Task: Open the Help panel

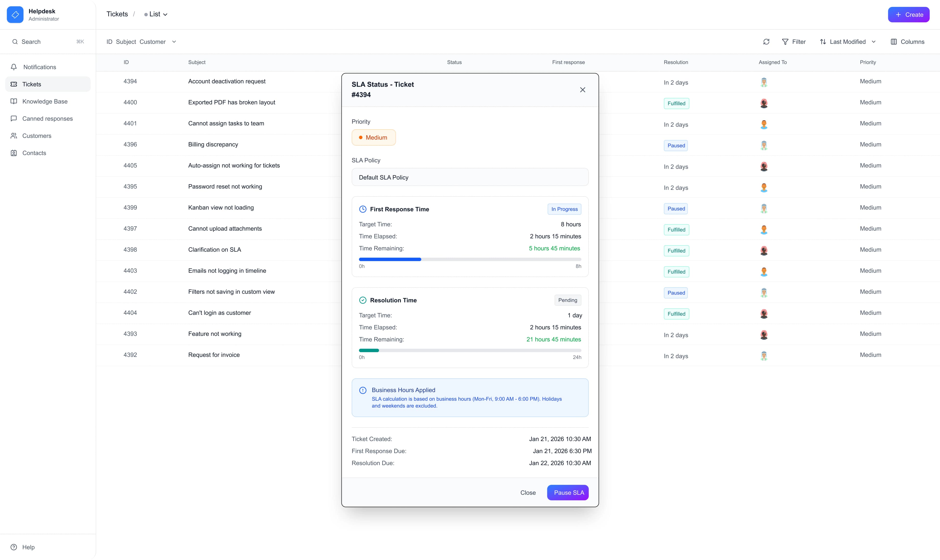Action: 28,547
